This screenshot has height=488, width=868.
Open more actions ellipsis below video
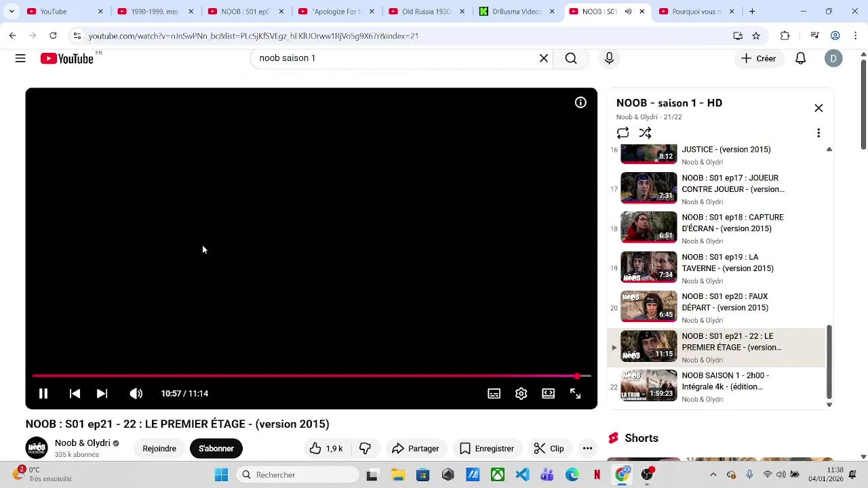(x=587, y=448)
